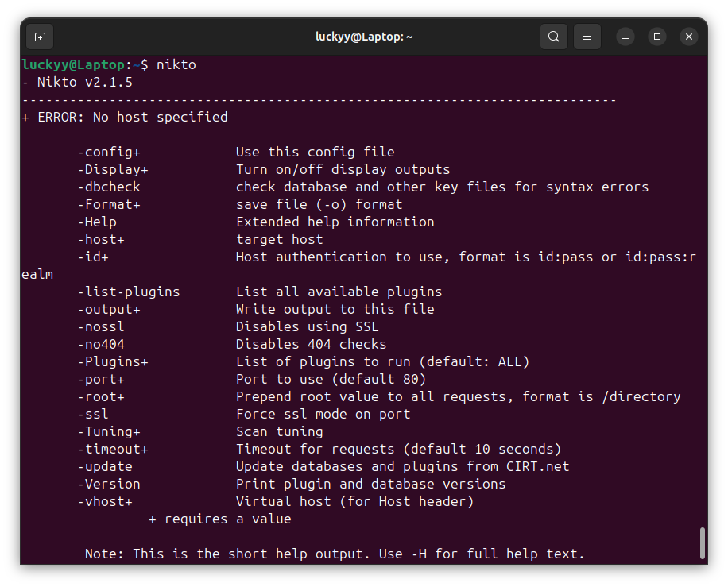728x587 pixels.
Task: Click the -list-plugins option text
Action: [x=128, y=292]
